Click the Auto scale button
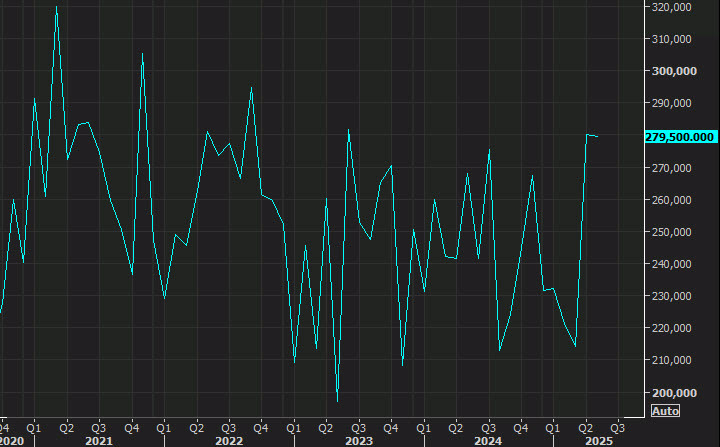 click(665, 411)
